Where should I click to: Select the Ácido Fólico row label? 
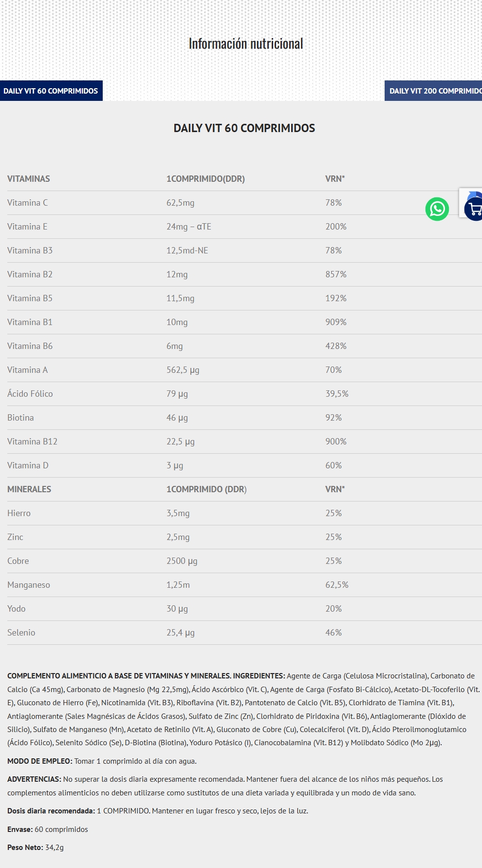[30, 394]
